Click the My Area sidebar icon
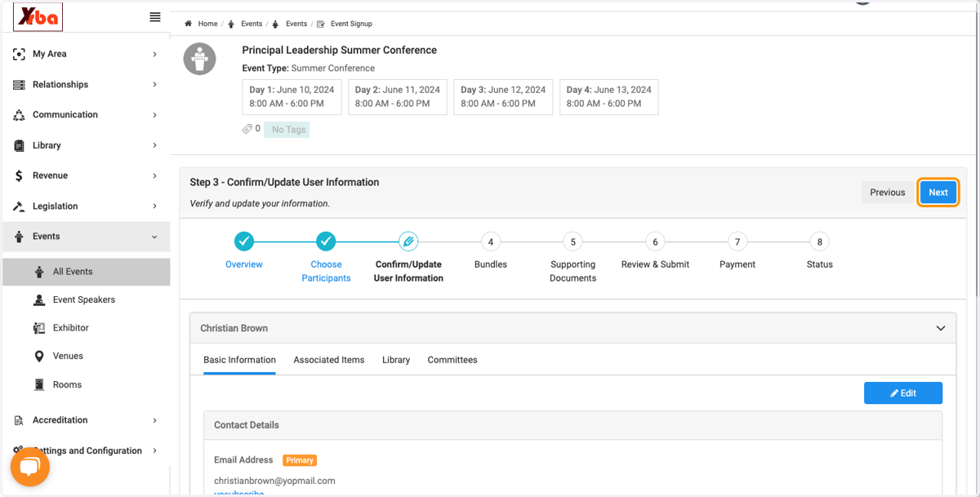Viewport: 980px width, 497px height. click(19, 54)
